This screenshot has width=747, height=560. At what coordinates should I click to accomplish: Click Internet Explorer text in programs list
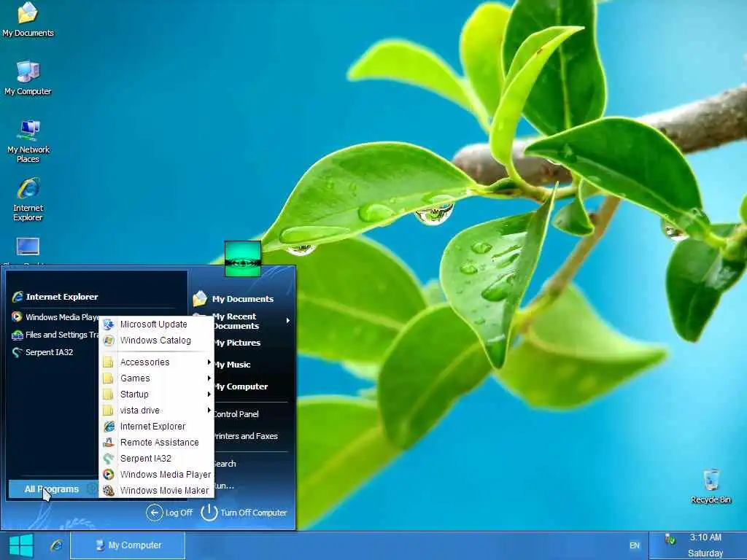(x=152, y=426)
